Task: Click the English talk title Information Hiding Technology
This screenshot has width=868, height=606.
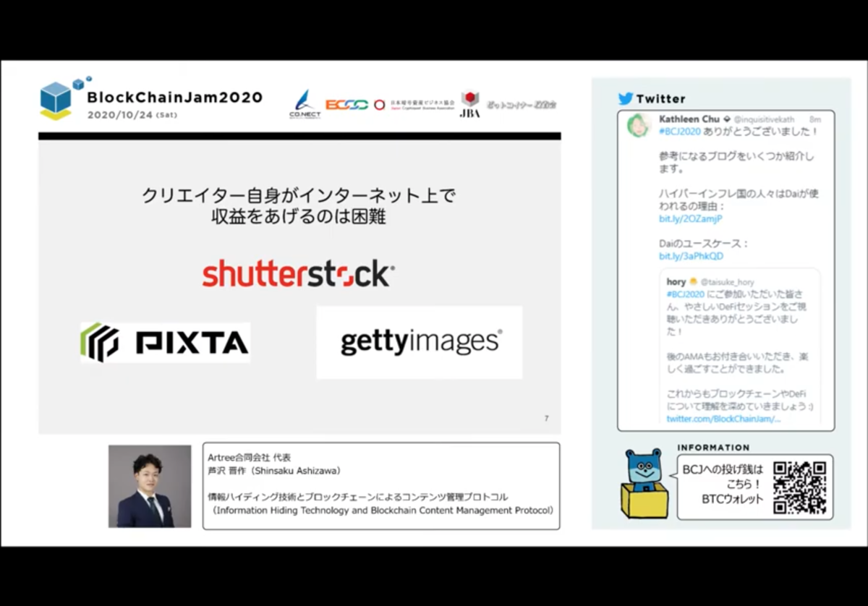Action: click(x=383, y=510)
